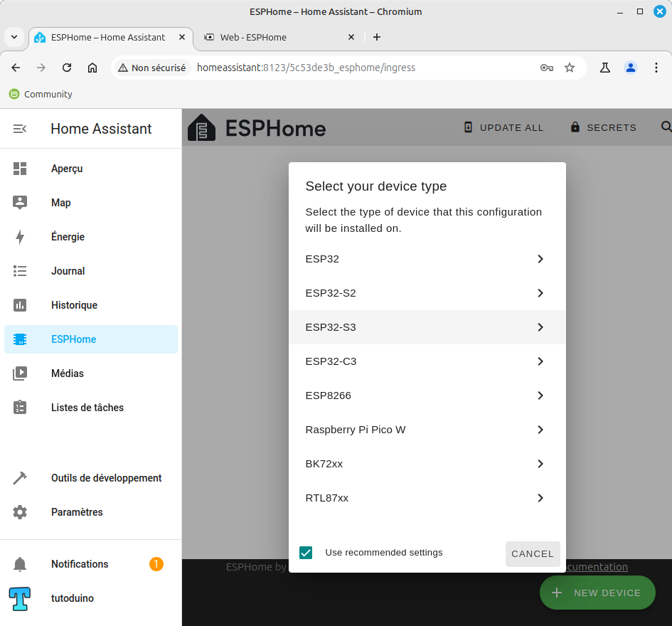Open SECRETS in ESPHome header
The image size is (672, 626).
603,127
